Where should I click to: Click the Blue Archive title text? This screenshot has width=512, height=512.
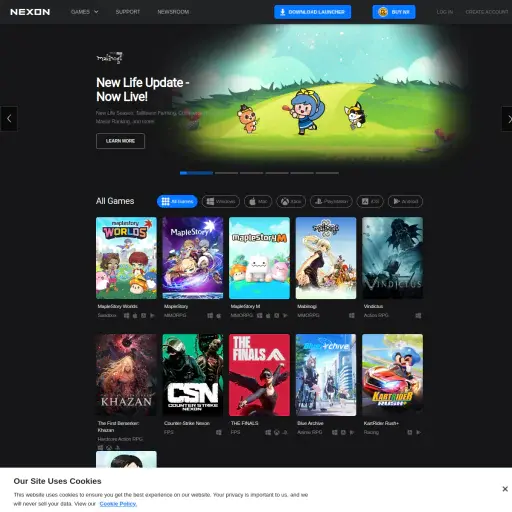pos(310,423)
